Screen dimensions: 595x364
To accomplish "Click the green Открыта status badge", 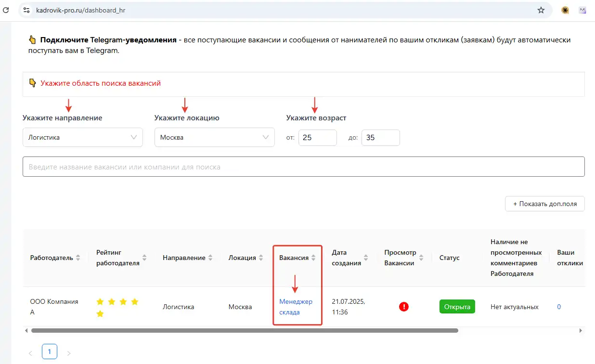I will pyautogui.click(x=457, y=307).
